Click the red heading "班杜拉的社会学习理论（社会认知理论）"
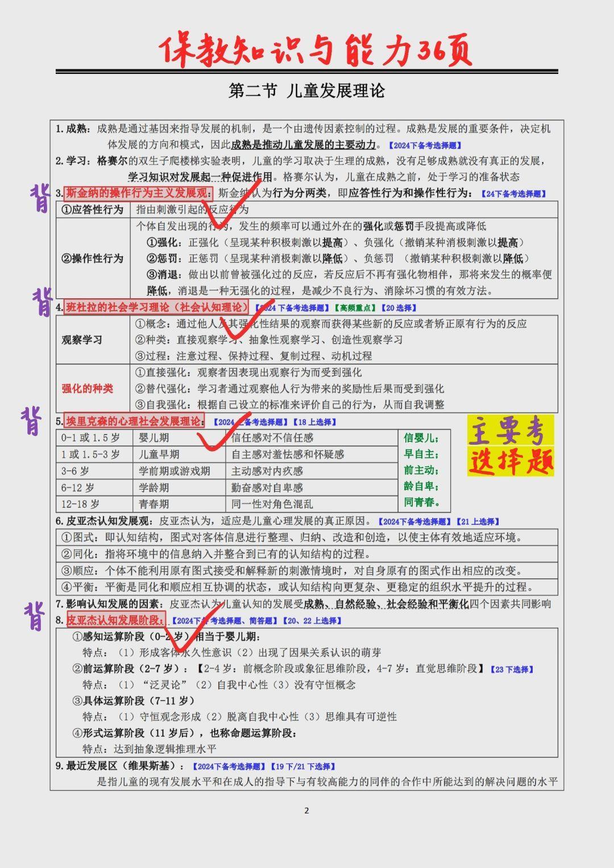The height and width of the screenshot is (868, 614). pos(157,307)
